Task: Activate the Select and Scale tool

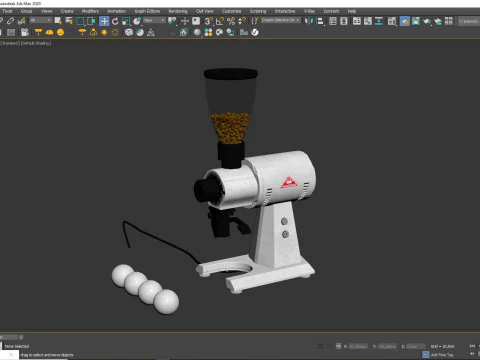Action: pos(126,21)
